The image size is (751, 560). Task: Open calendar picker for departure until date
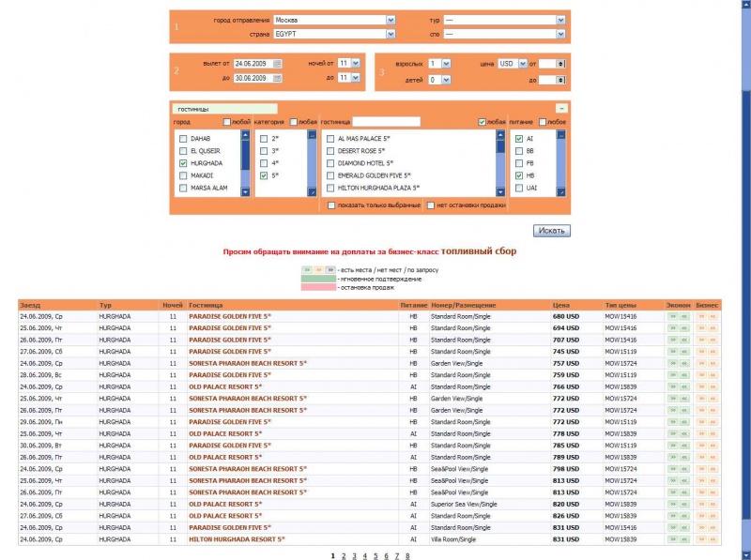point(278,78)
